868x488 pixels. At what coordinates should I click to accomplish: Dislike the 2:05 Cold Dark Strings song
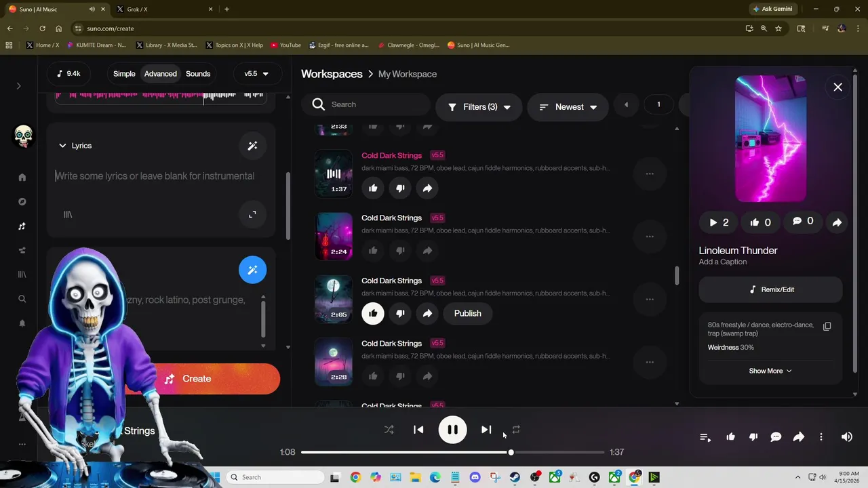click(400, 314)
